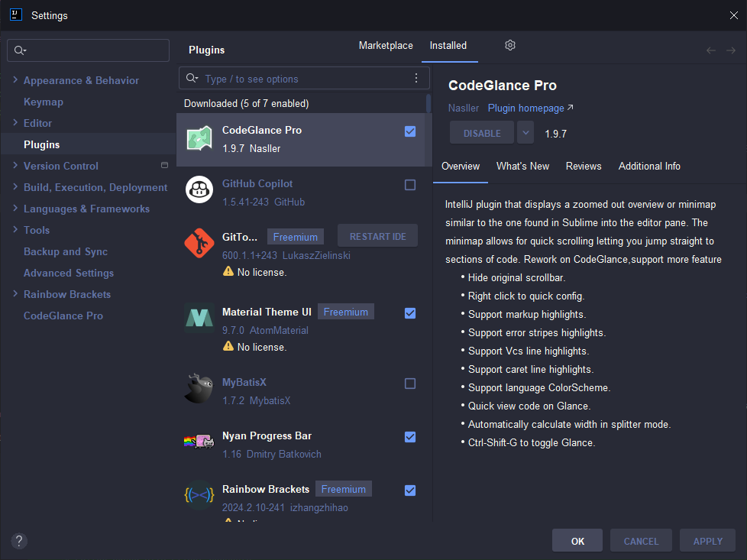
Task: Expand the Editor settings node
Action: coord(15,122)
